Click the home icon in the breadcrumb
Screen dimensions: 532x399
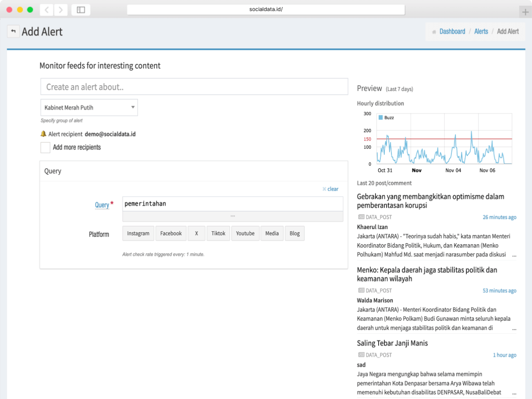click(x=434, y=32)
